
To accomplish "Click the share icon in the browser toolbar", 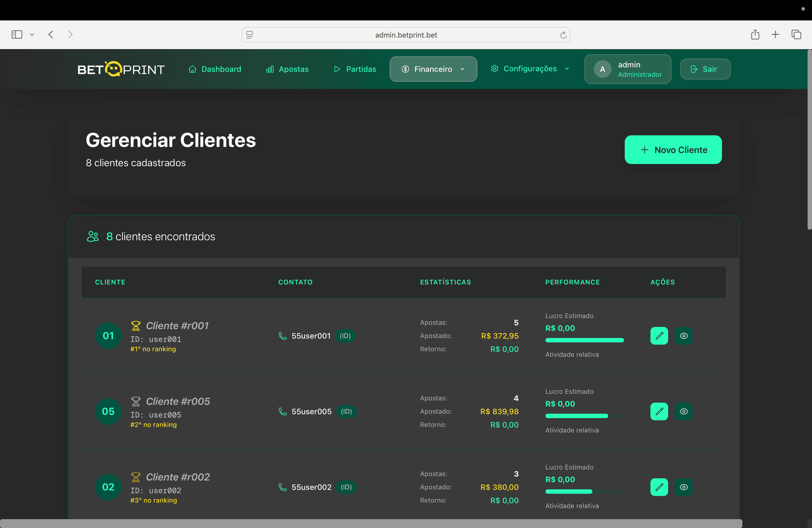I will coord(755,35).
